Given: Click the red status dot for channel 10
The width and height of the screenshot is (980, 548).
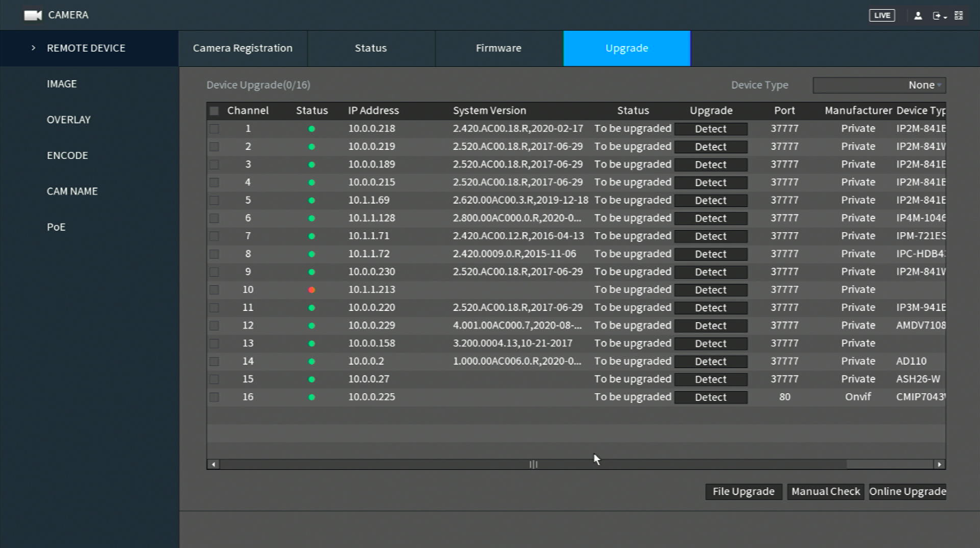Looking at the screenshot, I should [x=312, y=289].
